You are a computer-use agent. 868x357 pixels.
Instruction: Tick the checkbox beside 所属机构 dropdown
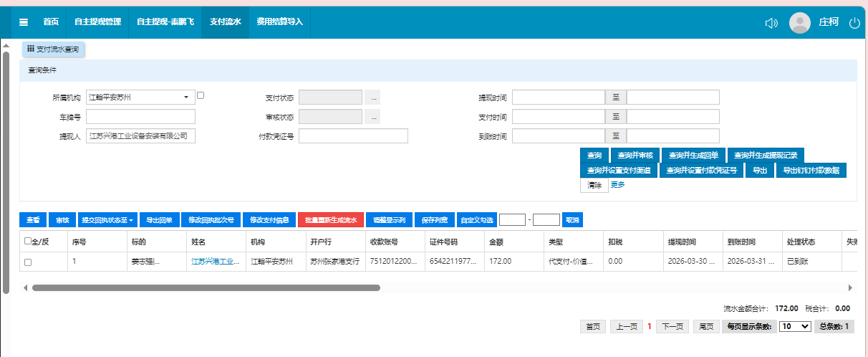(x=201, y=95)
